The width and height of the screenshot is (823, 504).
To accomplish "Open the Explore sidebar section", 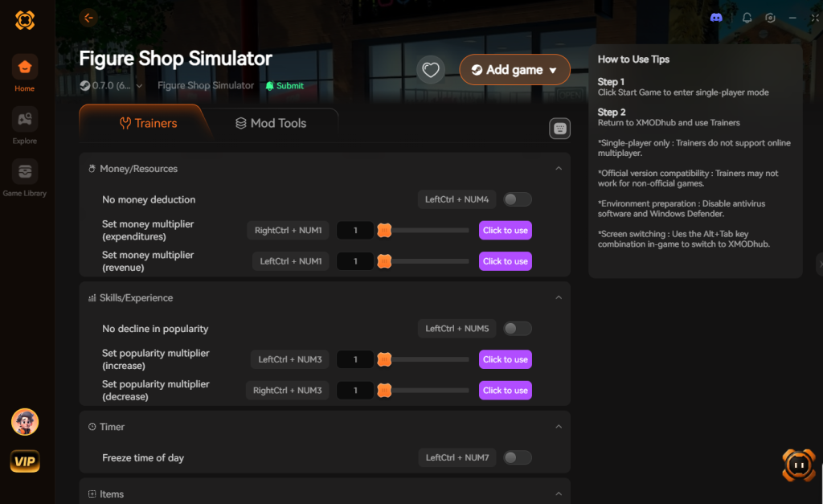I will pyautogui.click(x=25, y=125).
